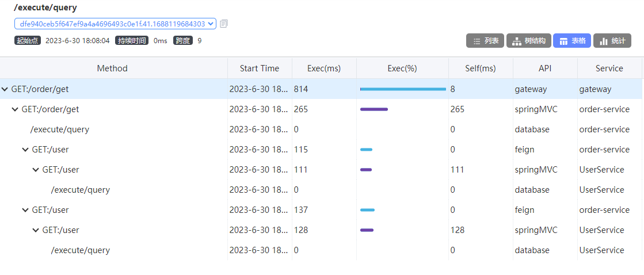This screenshot has width=644, height=275.
Task: Click the Exec(ms) column header
Action: pos(324,68)
